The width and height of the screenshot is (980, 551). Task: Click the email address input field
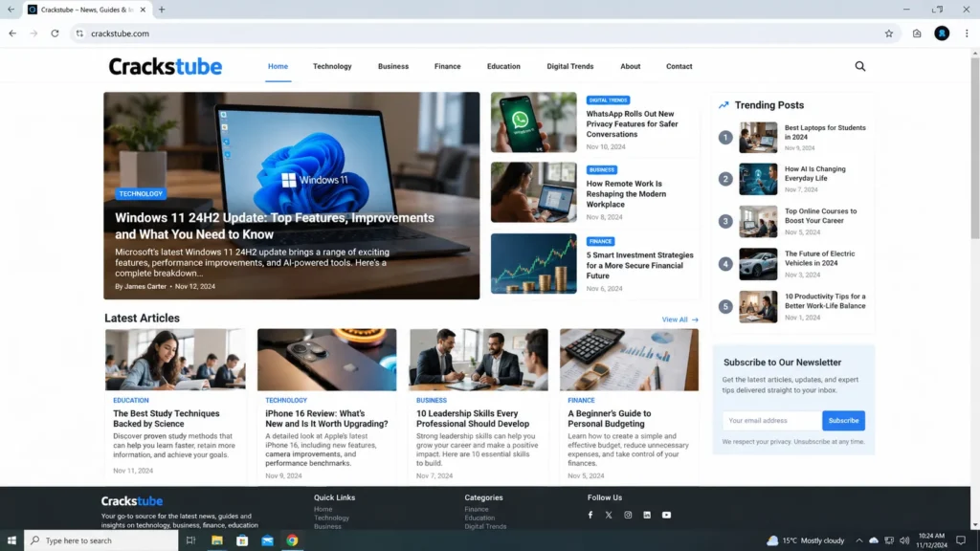coord(772,421)
